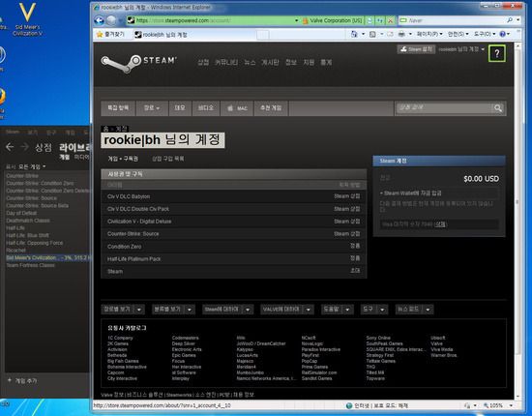This screenshot has height=416, width=532.
Task: Open the 안전(S) safety menu dropdown
Action: point(458,34)
